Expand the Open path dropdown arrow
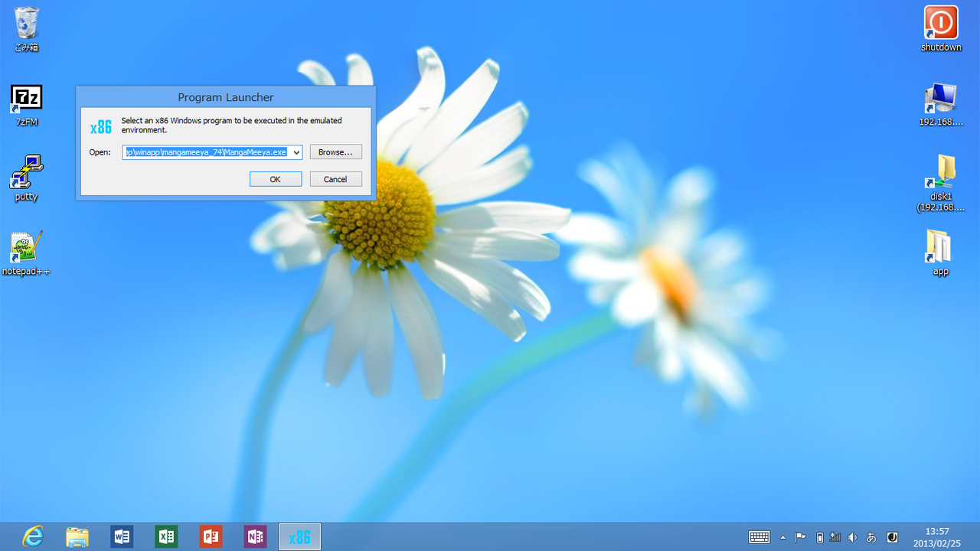 (x=296, y=152)
